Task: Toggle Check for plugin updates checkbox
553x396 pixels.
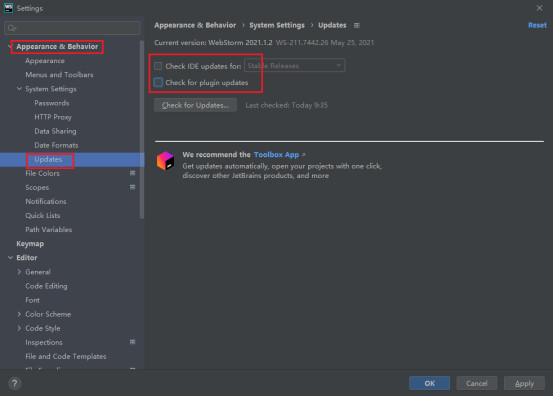Action: 158,83
